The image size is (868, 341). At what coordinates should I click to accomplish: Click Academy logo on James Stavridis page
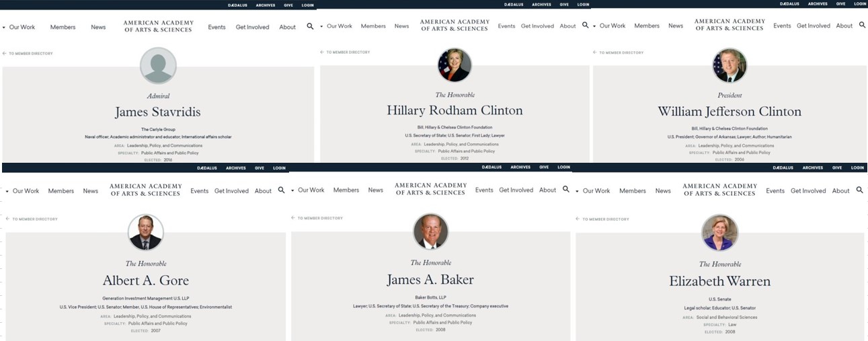tap(158, 26)
